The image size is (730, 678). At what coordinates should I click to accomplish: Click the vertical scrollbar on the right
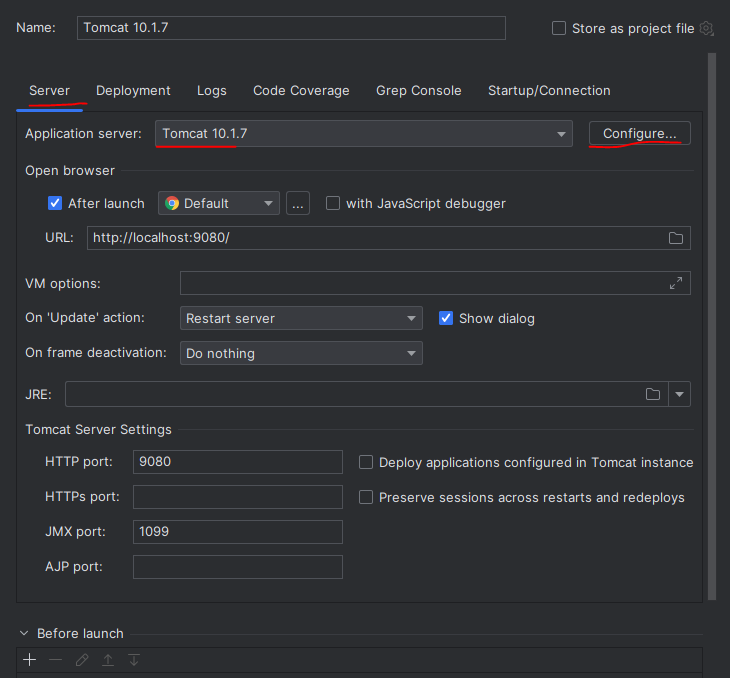point(712,326)
